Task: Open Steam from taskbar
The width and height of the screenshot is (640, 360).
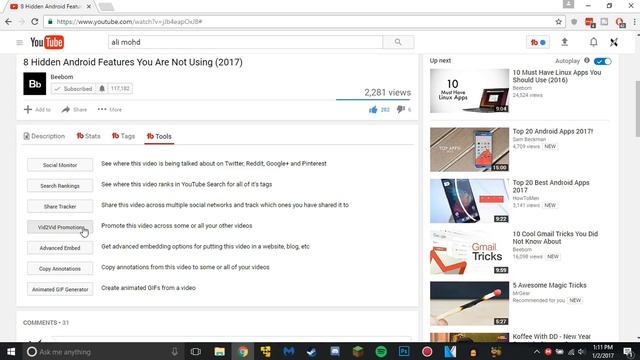Action: [x=311, y=351]
